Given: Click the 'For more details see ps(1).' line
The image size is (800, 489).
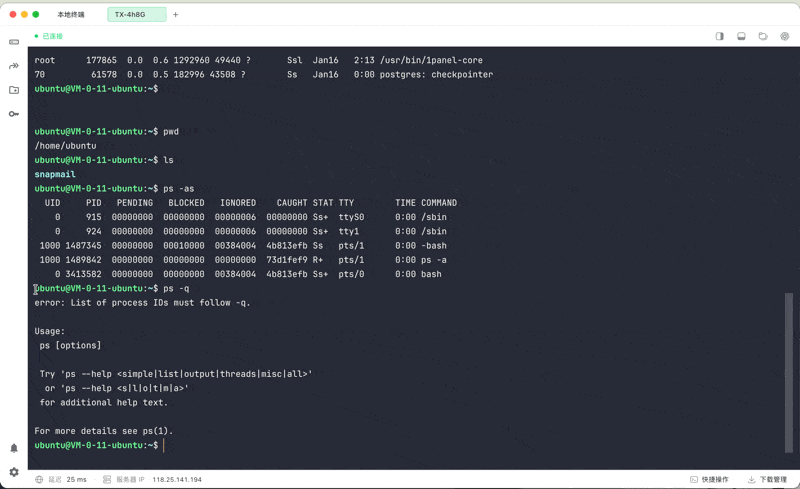Looking at the screenshot, I should 104,431.
